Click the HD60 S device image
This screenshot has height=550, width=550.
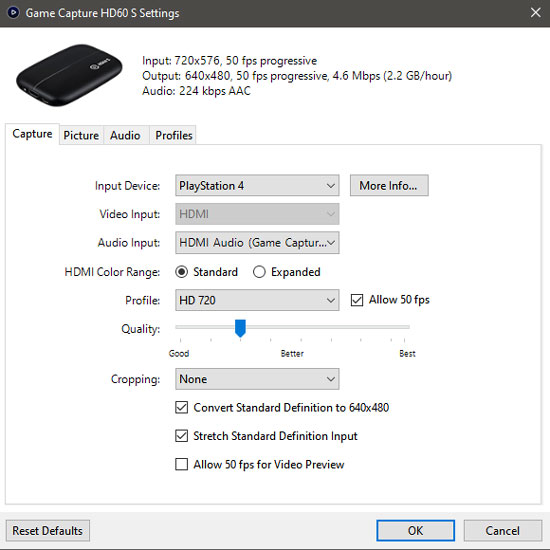pos(69,75)
